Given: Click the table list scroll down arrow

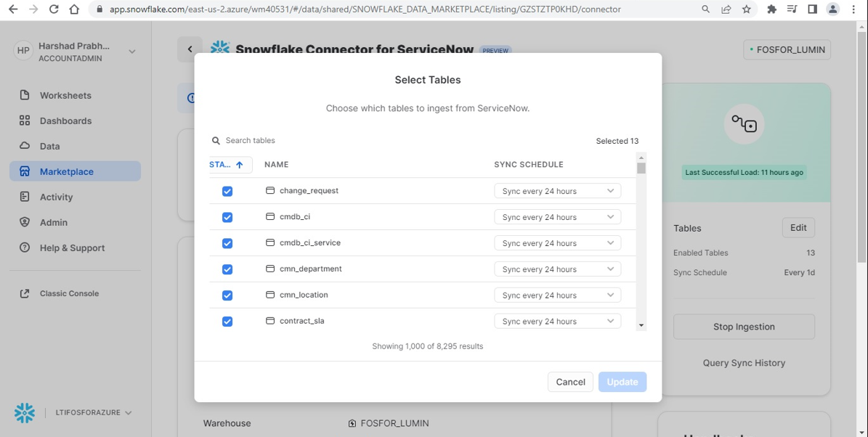Looking at the screenshot, I should click(641, 325).
